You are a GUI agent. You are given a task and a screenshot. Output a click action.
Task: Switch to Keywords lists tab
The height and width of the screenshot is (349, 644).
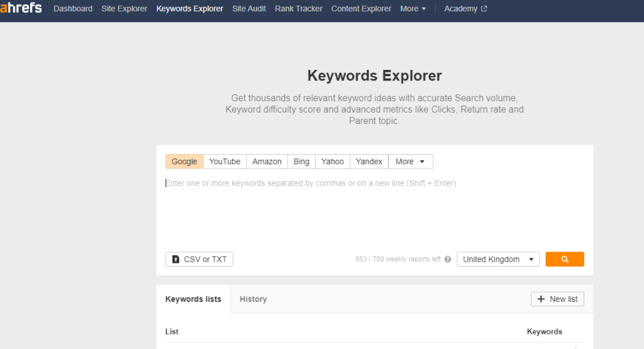click(x=193, y=299)
